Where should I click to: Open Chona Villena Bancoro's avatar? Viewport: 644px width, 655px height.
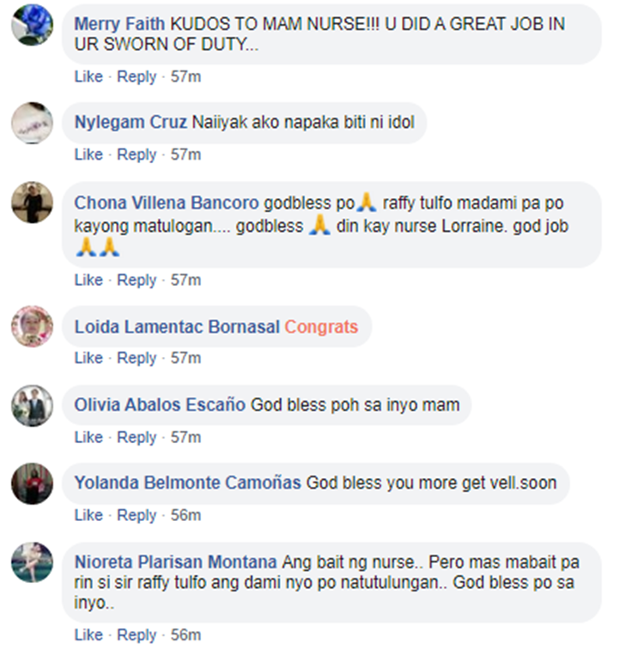pos(32,203)
